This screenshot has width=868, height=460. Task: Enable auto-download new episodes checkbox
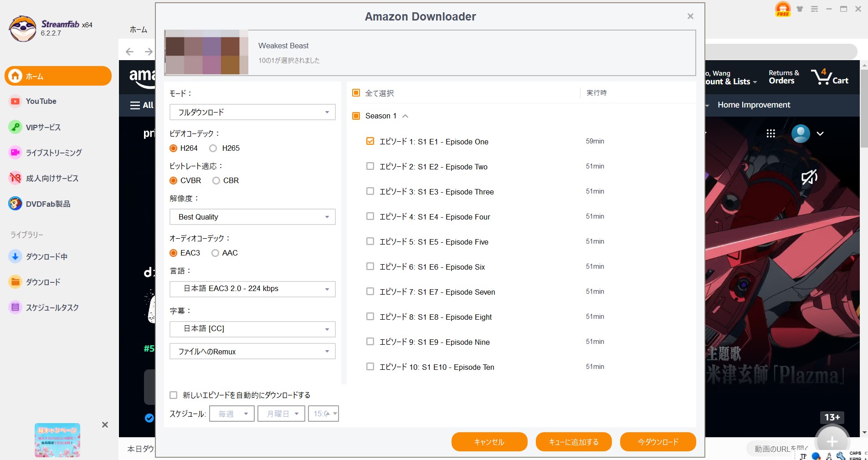pyautogui.click(x=173, y=395)
